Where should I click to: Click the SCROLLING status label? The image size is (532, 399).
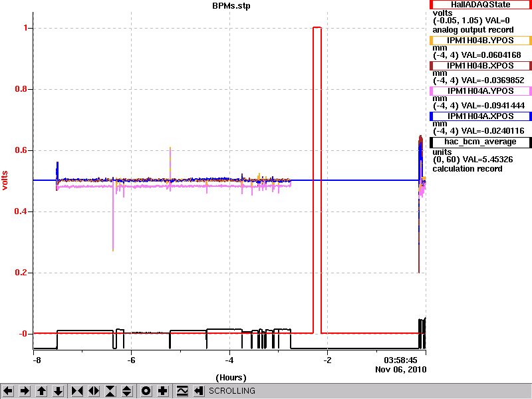(x=231, y=391)
